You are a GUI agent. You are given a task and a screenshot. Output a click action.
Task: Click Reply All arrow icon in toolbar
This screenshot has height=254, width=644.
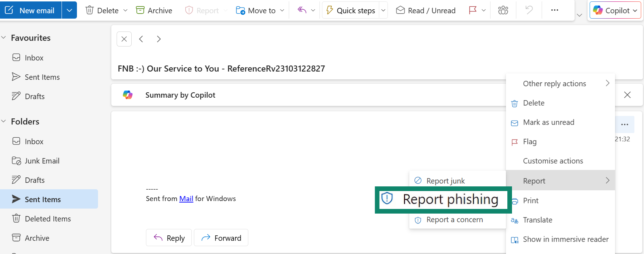[x=302, y=10]
